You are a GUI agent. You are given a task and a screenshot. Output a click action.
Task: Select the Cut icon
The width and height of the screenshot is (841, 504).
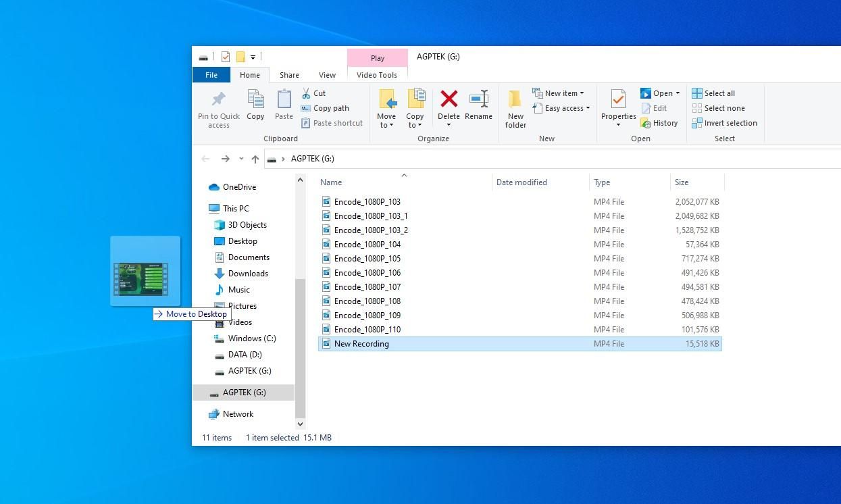point(307,93)
